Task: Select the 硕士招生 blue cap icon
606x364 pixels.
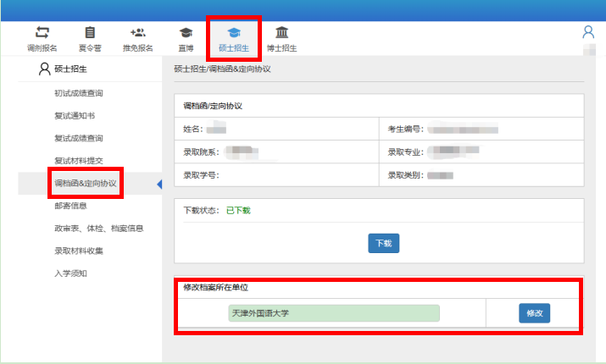Action: pos(234,33)
